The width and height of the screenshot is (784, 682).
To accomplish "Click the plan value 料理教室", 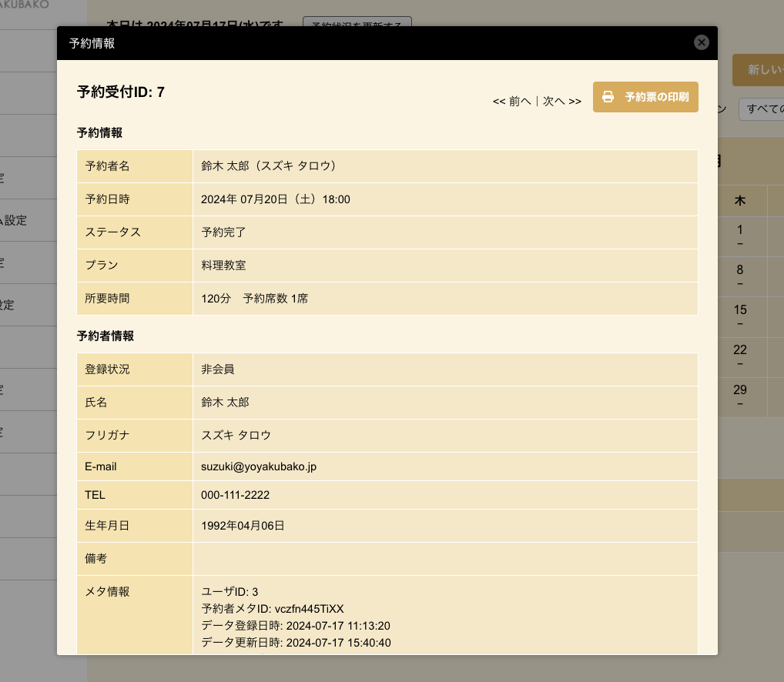I will 223,266.
